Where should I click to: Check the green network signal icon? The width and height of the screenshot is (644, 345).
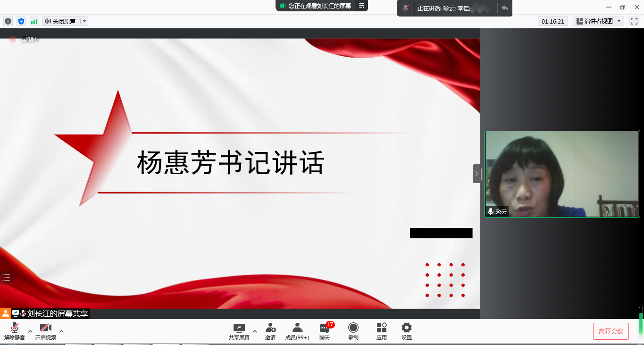(x=34, y=21)
